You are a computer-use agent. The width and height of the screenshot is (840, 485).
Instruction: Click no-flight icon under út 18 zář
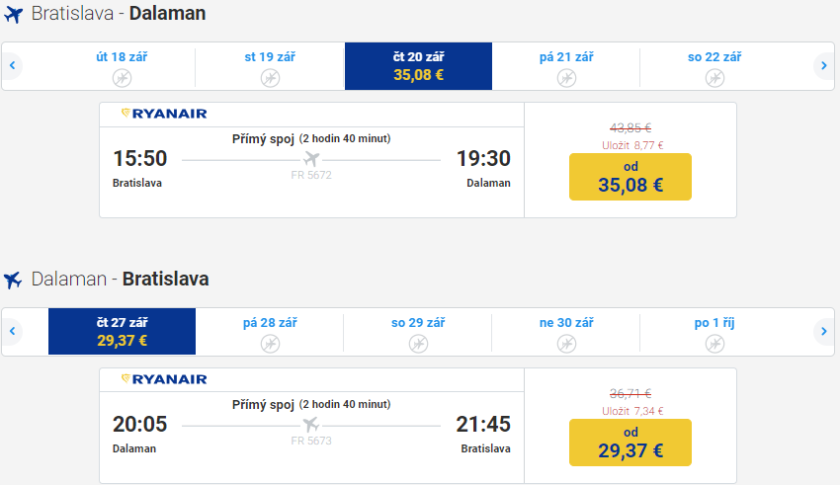pyautogui.click(x=121, y=77)
